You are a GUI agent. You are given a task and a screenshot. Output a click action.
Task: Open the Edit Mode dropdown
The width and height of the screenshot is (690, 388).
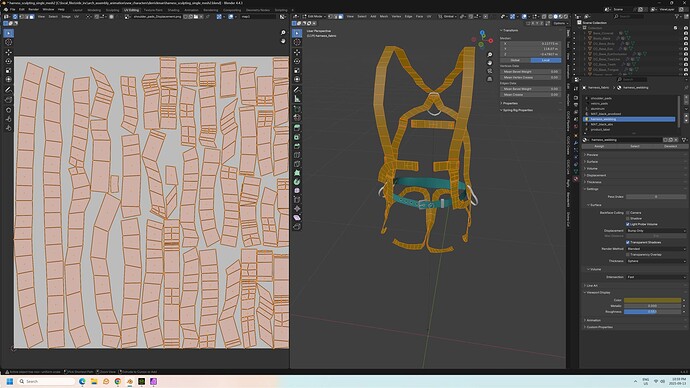coord(314,16)
